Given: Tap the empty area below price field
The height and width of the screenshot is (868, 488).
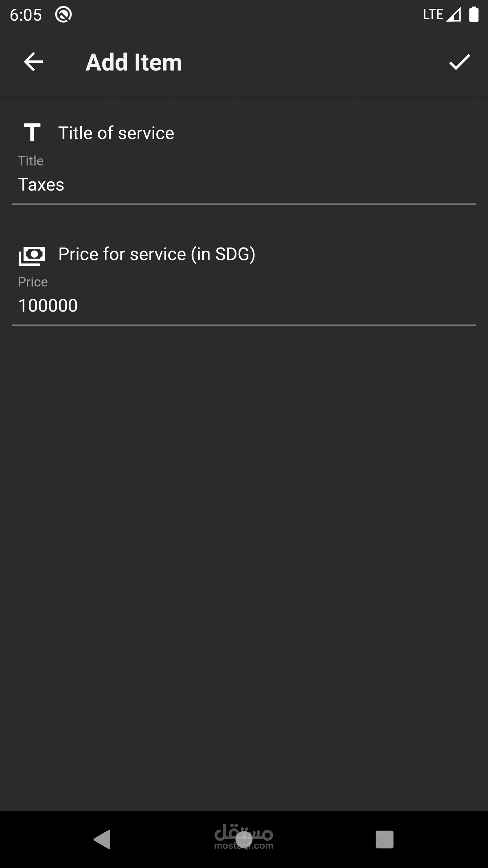Looking at the screenshot, I should pos(244,542).
